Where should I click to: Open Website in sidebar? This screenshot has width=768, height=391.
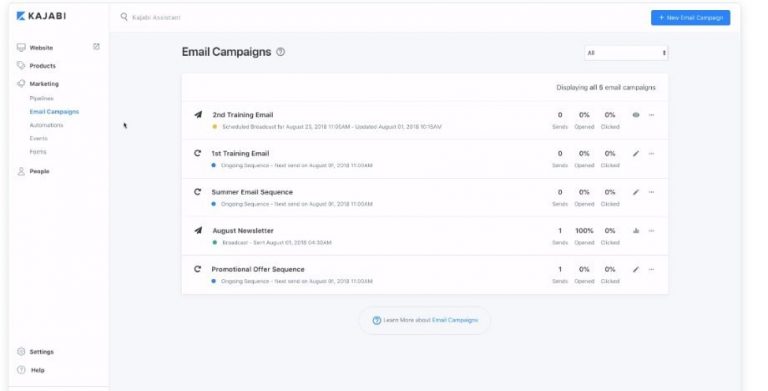(x=41, y=48)
